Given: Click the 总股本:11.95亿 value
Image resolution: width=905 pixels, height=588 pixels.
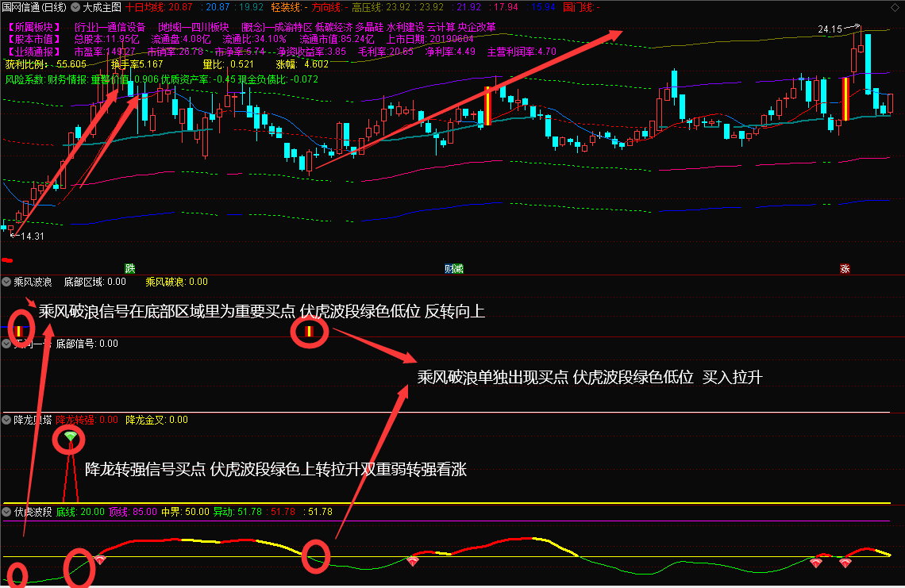Looking at the screenshot, I should pyautogui.click(x=107, y=39).
